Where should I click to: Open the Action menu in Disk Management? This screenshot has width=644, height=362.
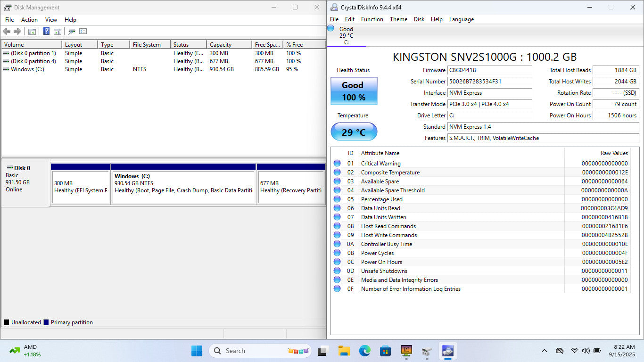point(29,20)
